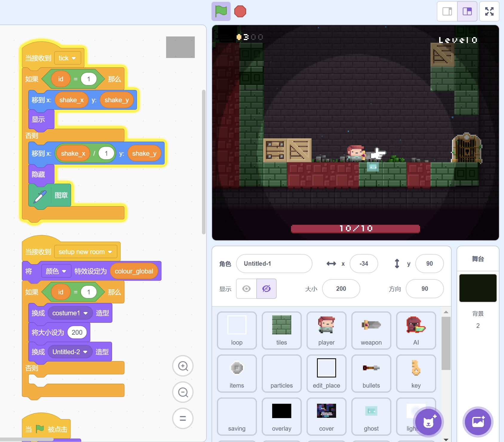Switch to large stage layout

(x=467, y=11)
